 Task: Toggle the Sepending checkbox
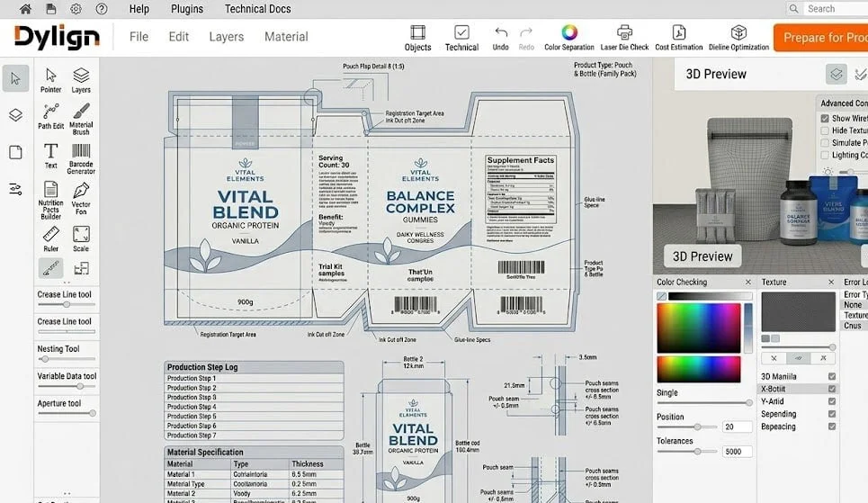click(831, 414)
